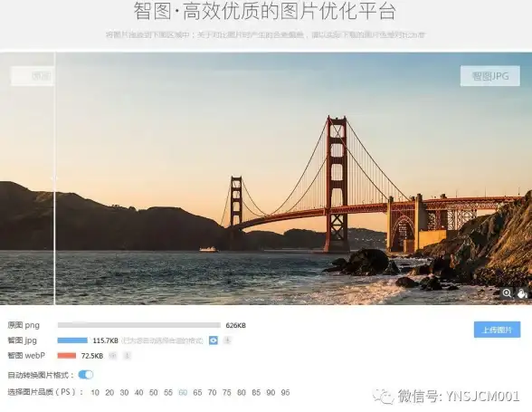Click the blue 智图 jpg size bar
The width and height of the screenshot is (532, 412).
(x=72, y=340)
